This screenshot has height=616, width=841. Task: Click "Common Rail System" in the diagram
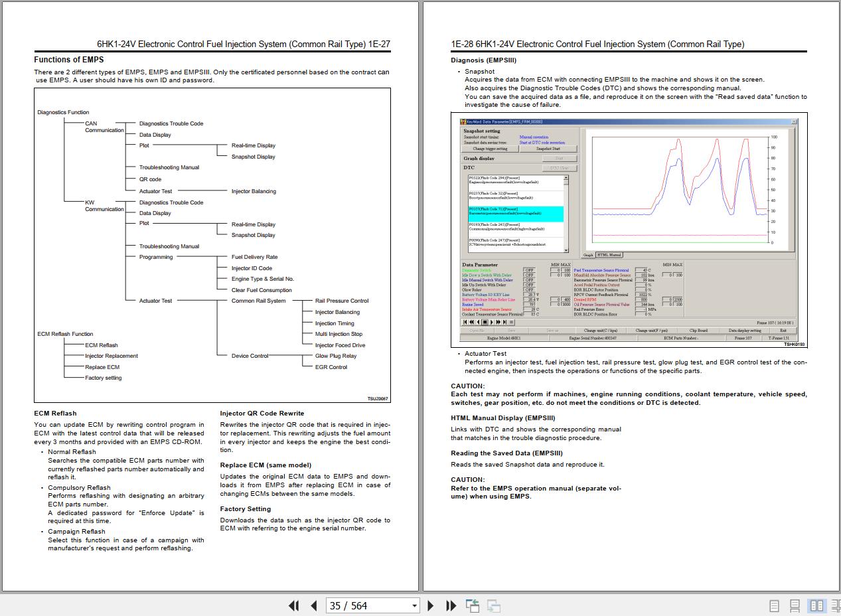point(258,301)
